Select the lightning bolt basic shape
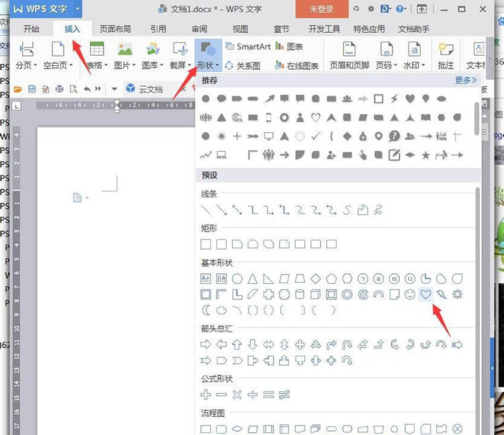504x435 pixels. coord(442,294)
